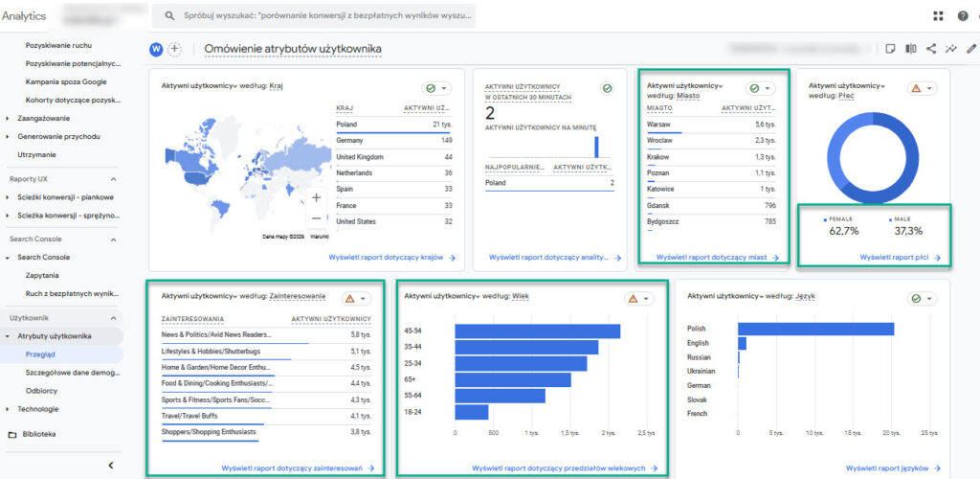Expand the Zaangażowanie section in sidebar
The width and height of the screenshot is (980, 479).
[x=9, y=119]
